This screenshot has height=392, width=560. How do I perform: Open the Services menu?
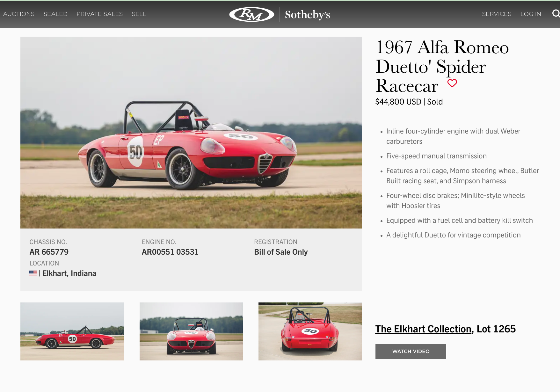pyautogui.click(x=497, y=14)
